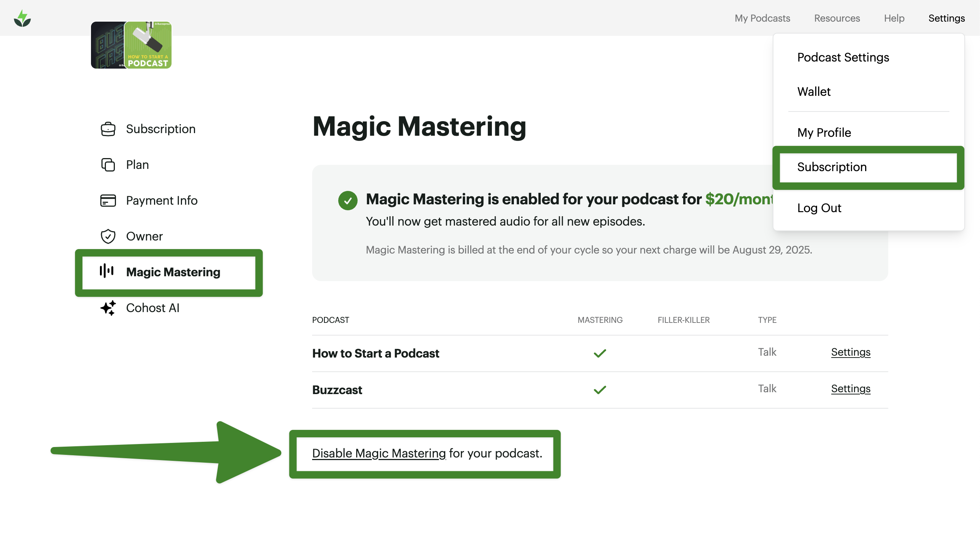Click the How to Start a Podcast artwork
The image size is (980, 560).
tap(148, 45)
